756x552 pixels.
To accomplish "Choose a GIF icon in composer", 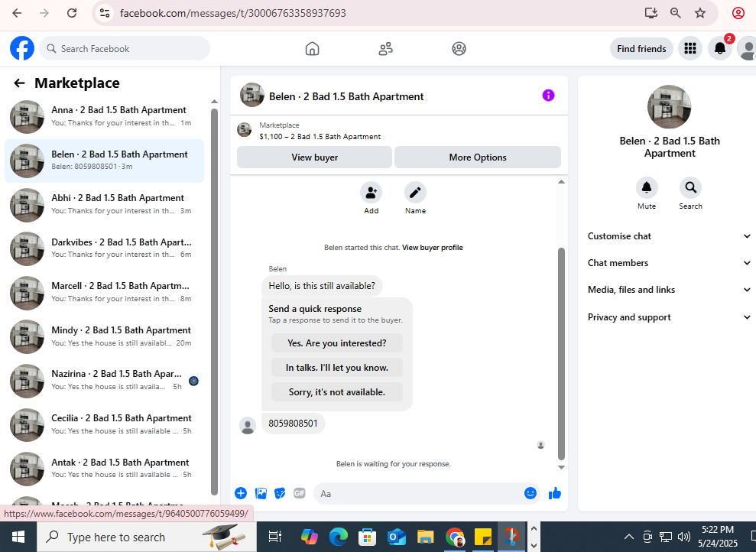I will coord(300,493).
